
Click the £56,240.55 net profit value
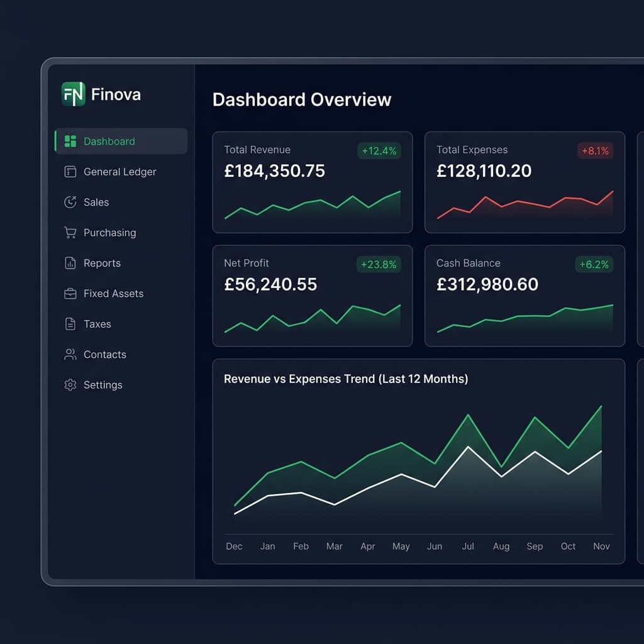[270, 284]
